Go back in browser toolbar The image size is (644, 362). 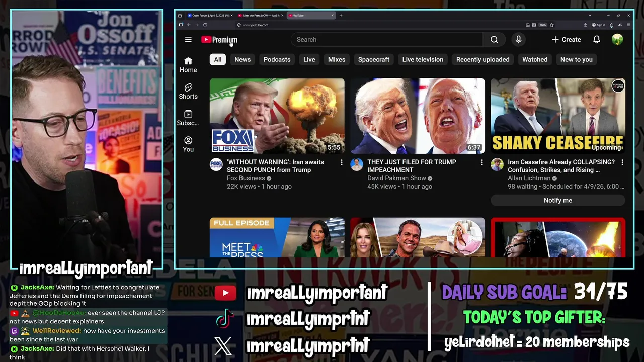189,25
